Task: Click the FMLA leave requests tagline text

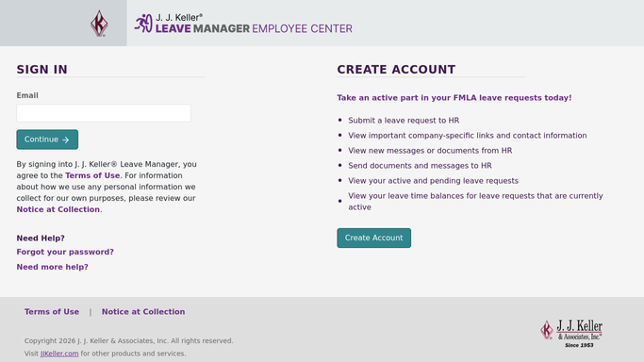Action: click(454, 98)
